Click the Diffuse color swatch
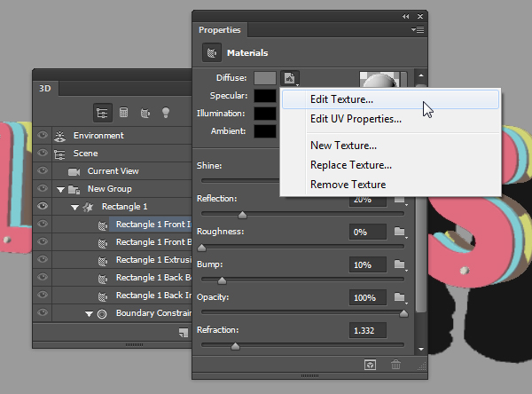This screenshot has width=532, height=394. [x=265, y=78]
